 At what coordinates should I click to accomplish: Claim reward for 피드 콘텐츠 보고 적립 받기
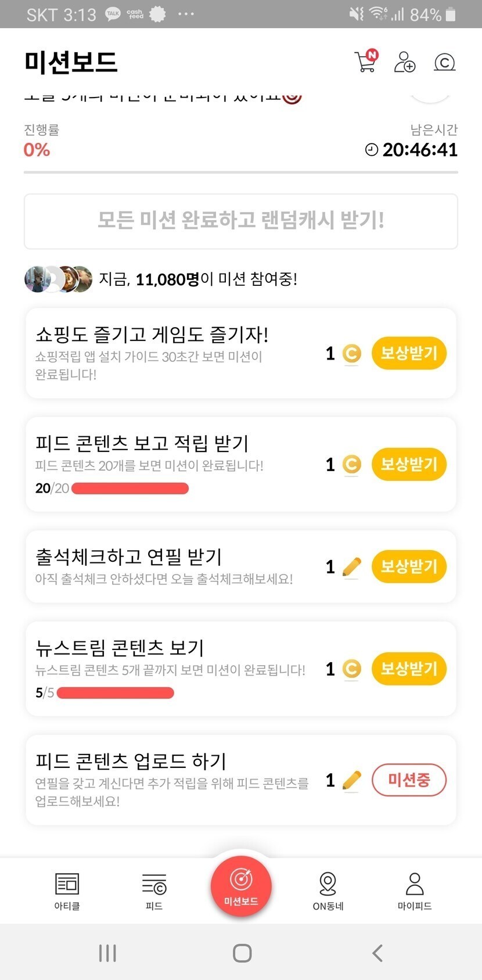point(409,464)
